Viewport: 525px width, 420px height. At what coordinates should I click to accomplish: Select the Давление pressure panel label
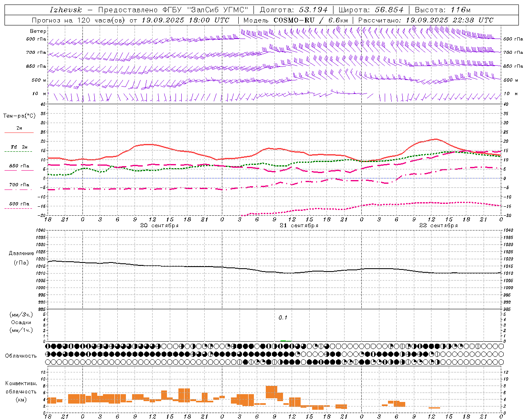(x=21, y=253)
